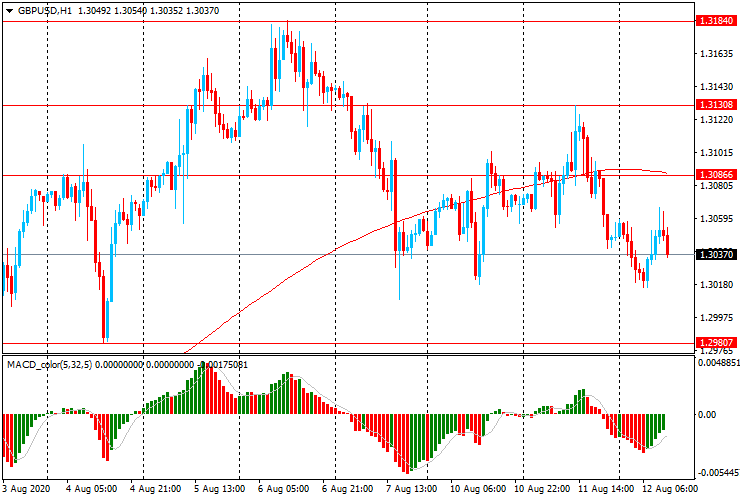Image resolution: width=740 pixels, height=500 pixels.
Task: Select the 1.30866 red price label
Action: pos(716,175)
